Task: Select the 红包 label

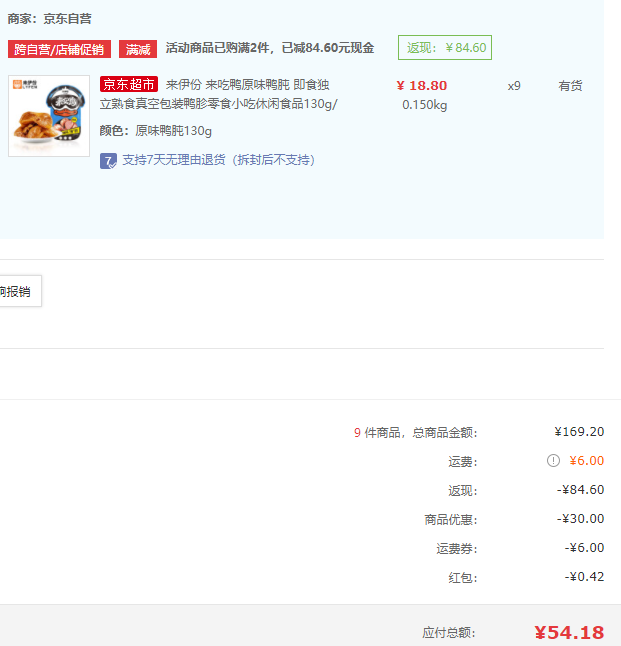Action: 463,578
